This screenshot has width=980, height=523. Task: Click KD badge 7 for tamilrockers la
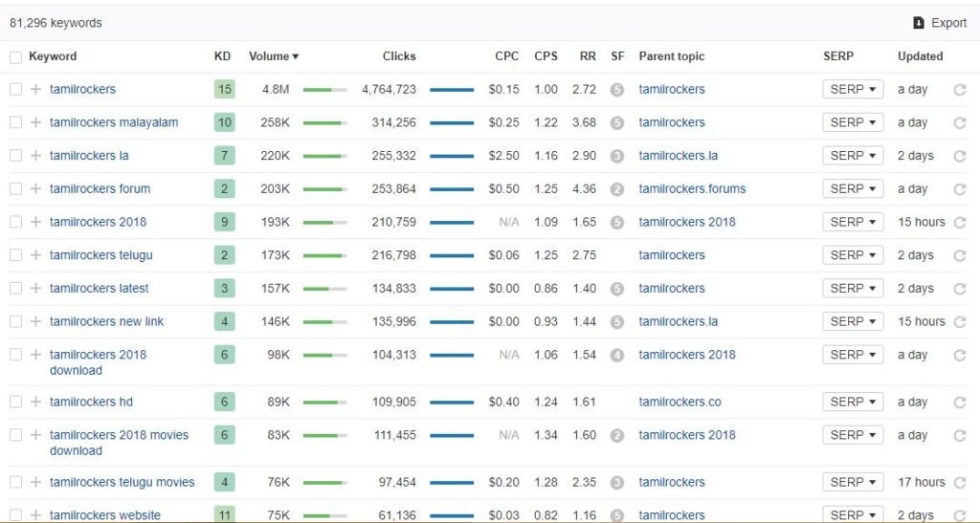click(224, 156)
